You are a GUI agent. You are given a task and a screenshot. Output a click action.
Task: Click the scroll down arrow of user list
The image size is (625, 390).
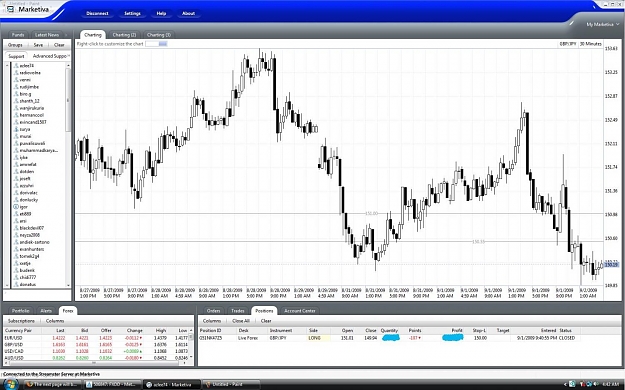pyautogui.click(x=68, y=285)
